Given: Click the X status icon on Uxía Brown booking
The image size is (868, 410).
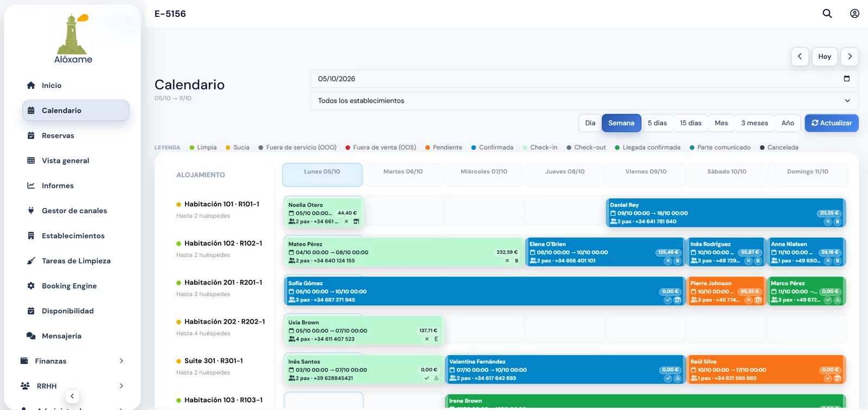Looking at the screenshot, I should 426,339.
